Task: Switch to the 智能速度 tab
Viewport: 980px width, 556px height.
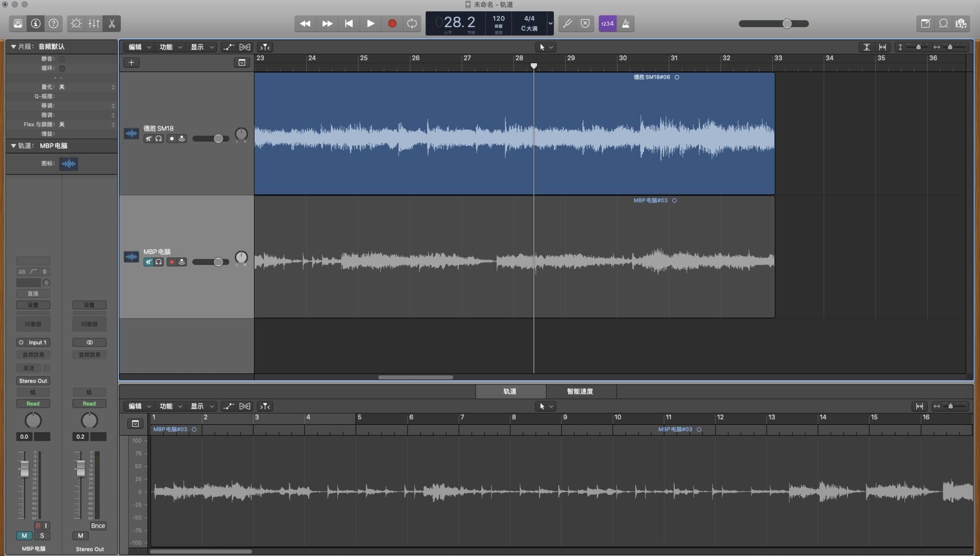Action: [x=580, y=392]
